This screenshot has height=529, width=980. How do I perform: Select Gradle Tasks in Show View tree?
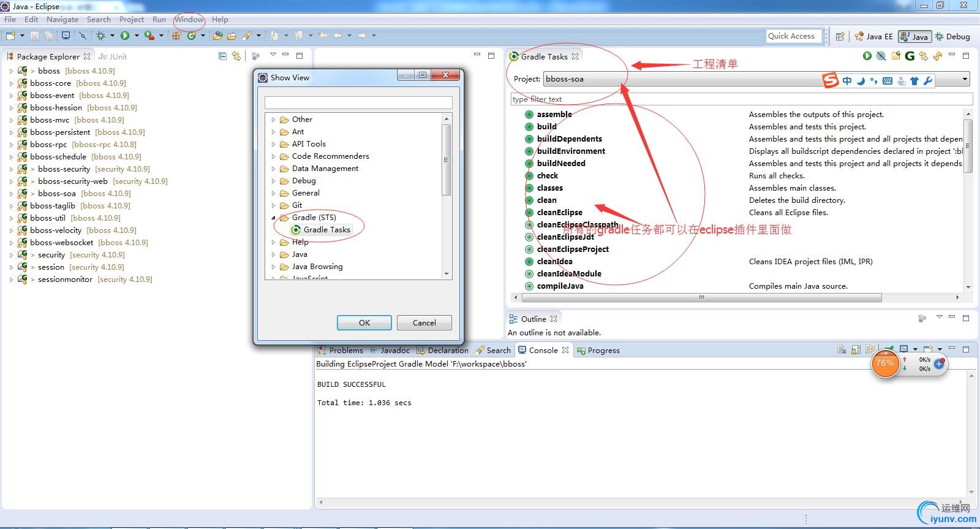(x=320, y=230)
